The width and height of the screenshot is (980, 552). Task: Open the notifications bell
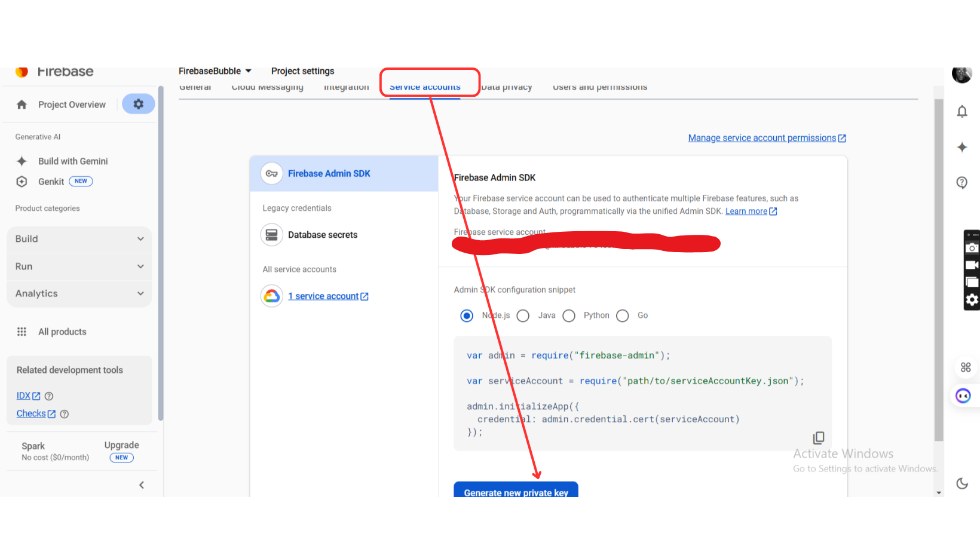click(962, 112)
